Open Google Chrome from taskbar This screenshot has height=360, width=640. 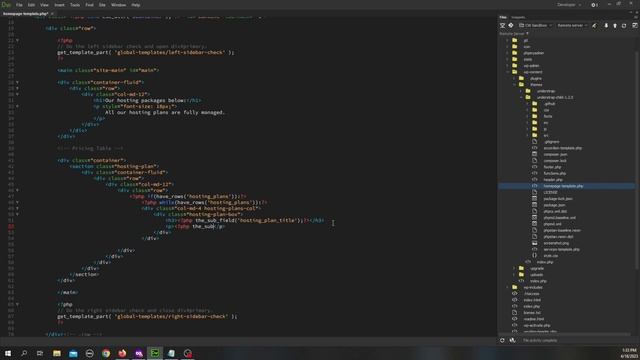[x=106, y=353]
